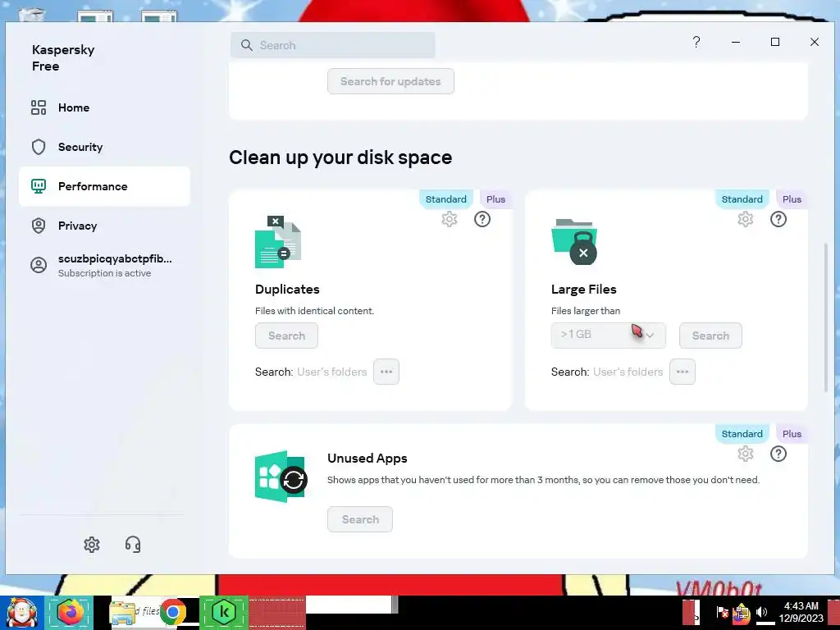Screen dimensions: 840x630
Task: Click the Duplicates files illustration icon
Action: 277,242
